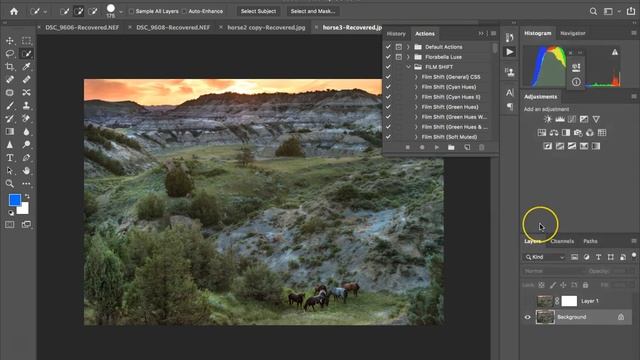The height and width of the screenshot is (360, 640).
Task: Open the Kind layer filter dropdown
Action: coord(544,257)
